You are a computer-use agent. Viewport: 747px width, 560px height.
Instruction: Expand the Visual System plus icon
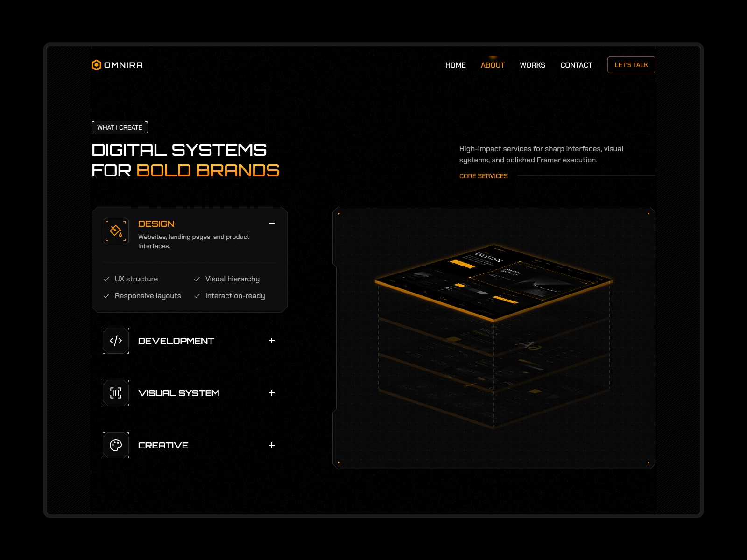coord(272,393)
